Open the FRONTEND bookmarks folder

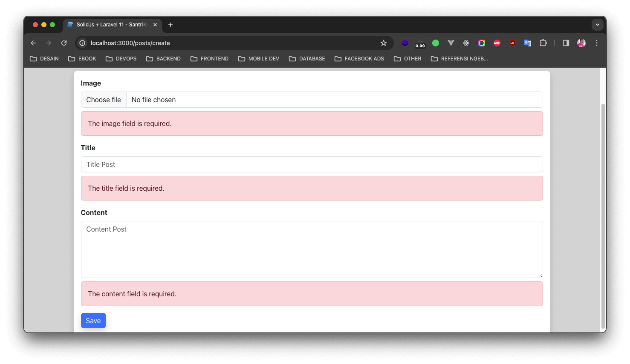tap(210, 59)
